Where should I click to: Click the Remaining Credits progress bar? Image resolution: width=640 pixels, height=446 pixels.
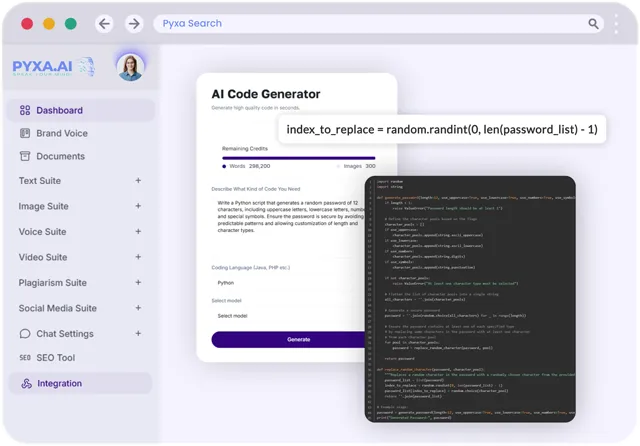click(298, 158)
